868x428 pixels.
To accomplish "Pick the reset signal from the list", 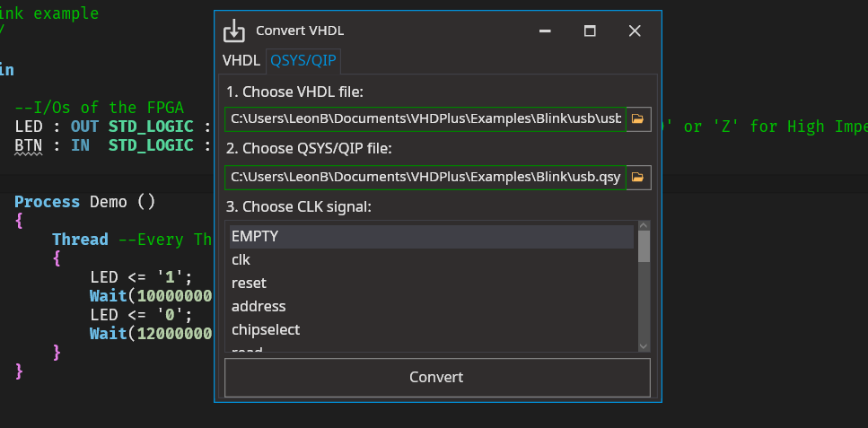I will 431,284.
